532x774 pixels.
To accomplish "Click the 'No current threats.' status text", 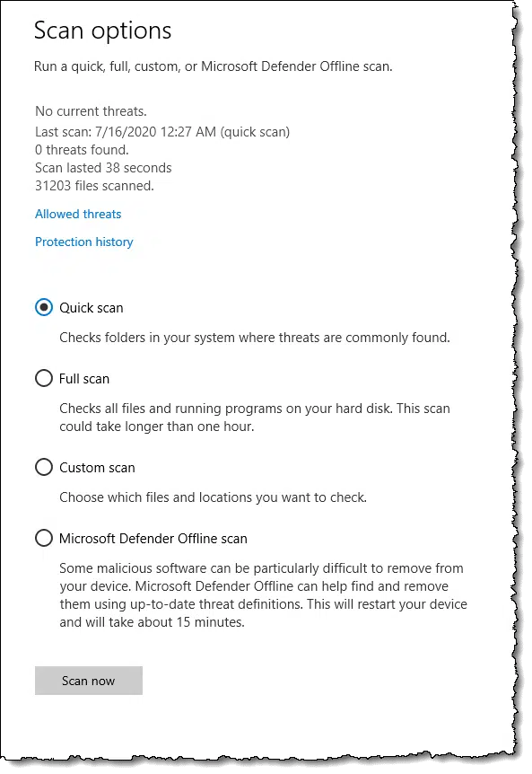I will (91, 111).
